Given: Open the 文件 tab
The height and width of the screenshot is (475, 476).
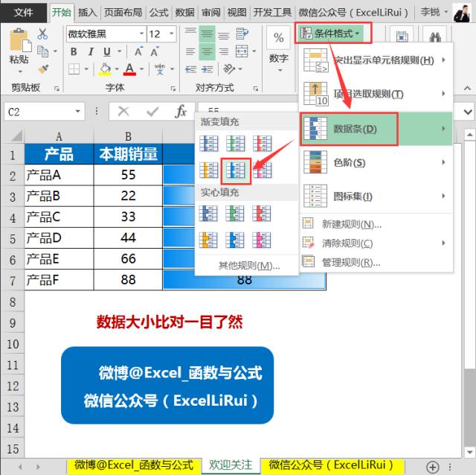Looking at the screenshot, I should click(x=23, y=13).
